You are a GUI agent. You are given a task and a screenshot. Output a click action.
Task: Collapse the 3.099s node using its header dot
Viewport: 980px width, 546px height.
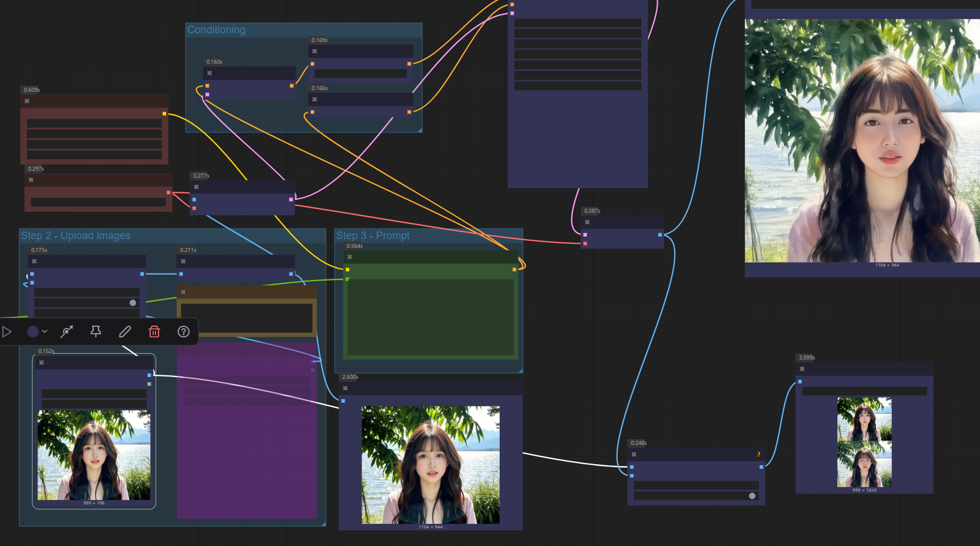click(x=802, y=369)
